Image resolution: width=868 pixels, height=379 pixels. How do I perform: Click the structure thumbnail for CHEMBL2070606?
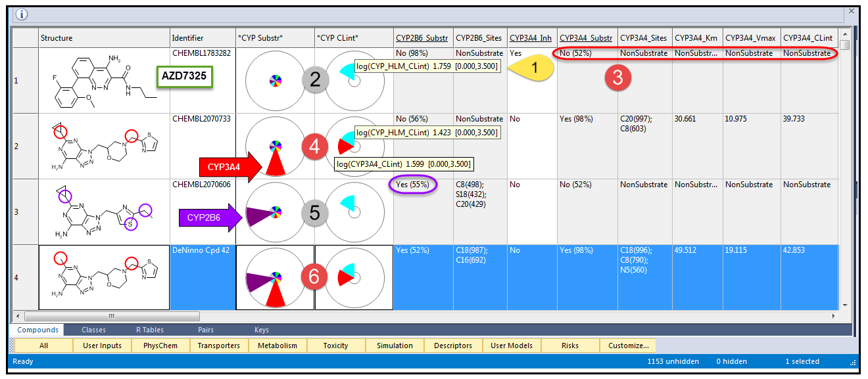click(104, 212)
